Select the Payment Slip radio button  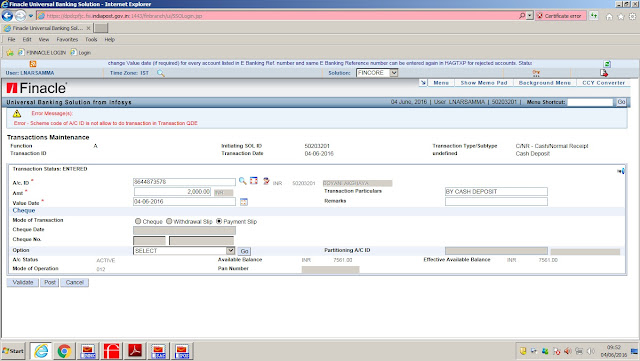pos(219,221)
